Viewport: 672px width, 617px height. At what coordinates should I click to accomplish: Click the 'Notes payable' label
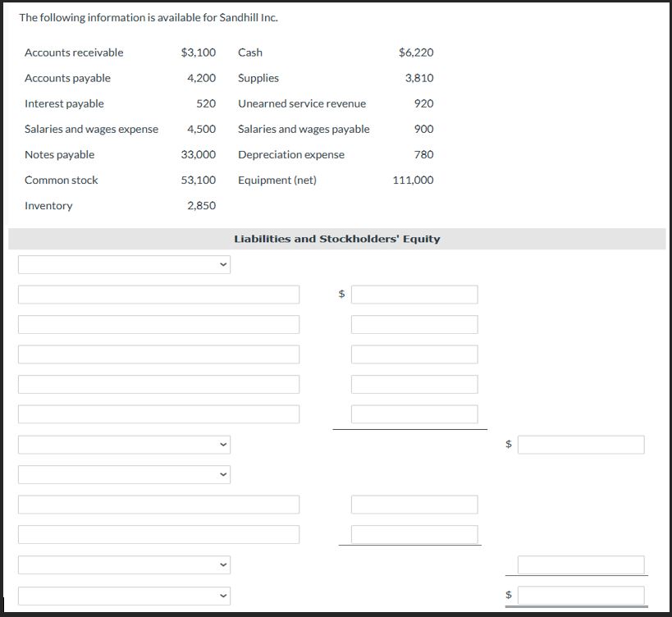[x=60, y=155]
